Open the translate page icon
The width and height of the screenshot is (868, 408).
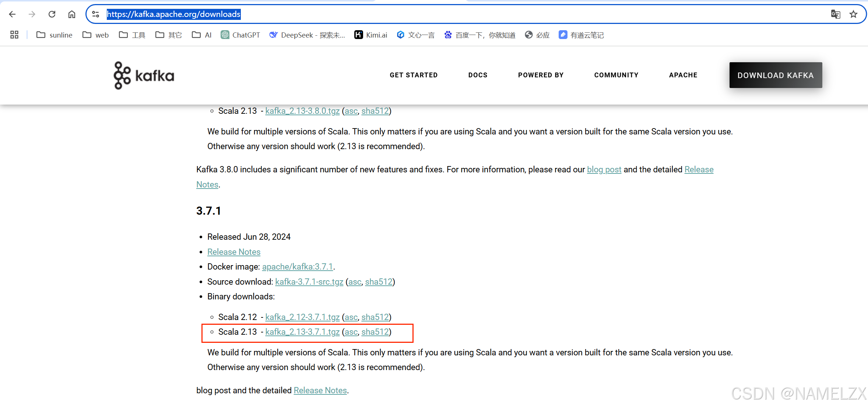pos(835,14)
